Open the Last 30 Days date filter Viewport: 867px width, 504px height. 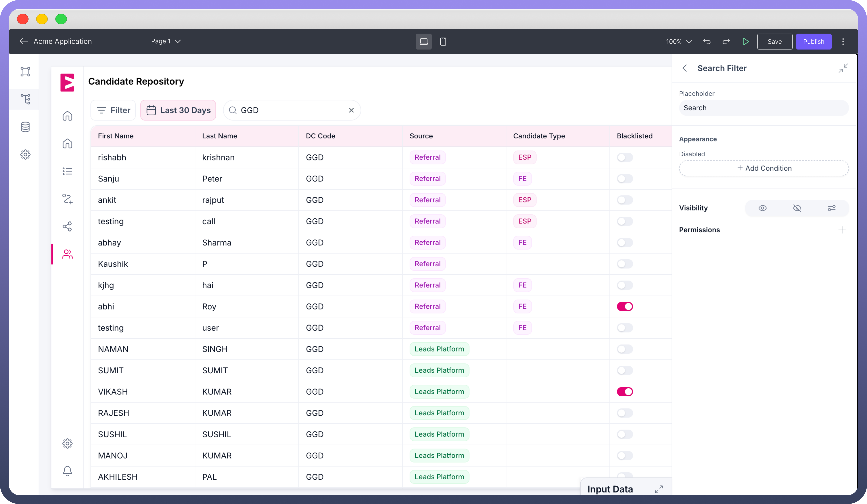point(178,110)
